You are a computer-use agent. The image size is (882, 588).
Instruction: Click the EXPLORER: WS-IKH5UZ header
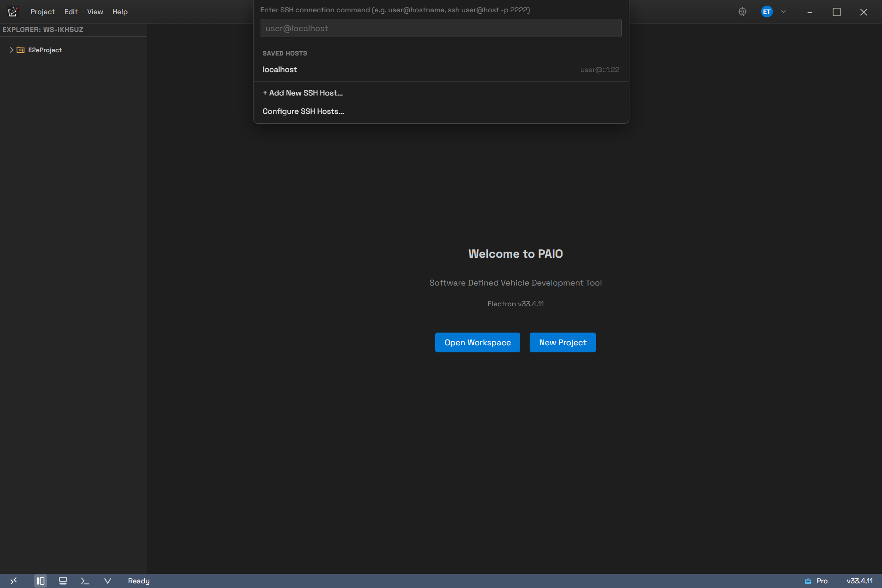pos(43,30)
